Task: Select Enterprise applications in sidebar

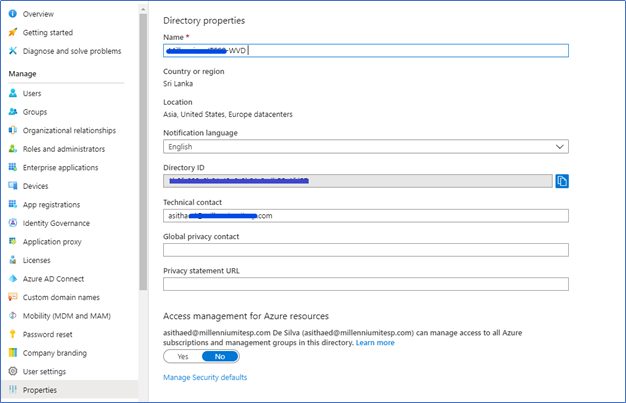Action: [60, 168]
